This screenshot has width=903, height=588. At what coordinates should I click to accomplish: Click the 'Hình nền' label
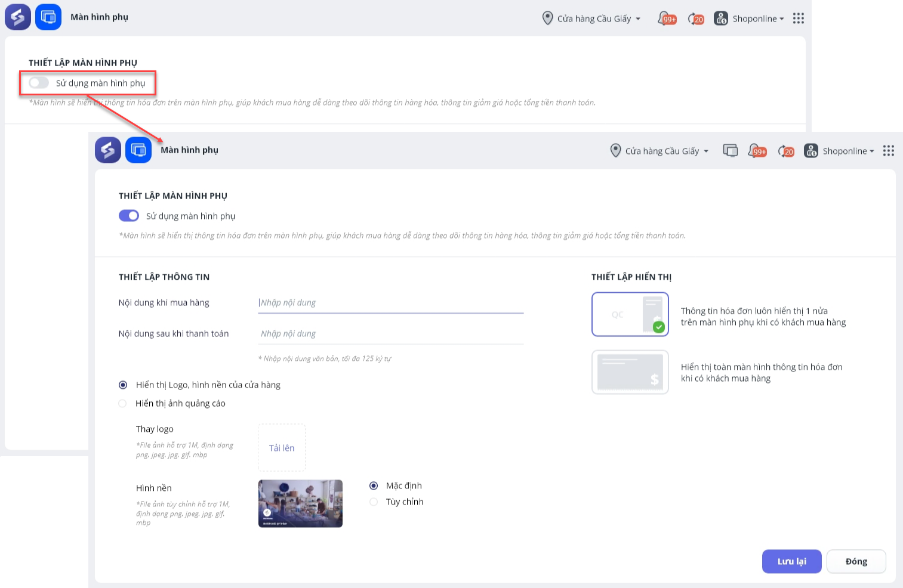154,488
